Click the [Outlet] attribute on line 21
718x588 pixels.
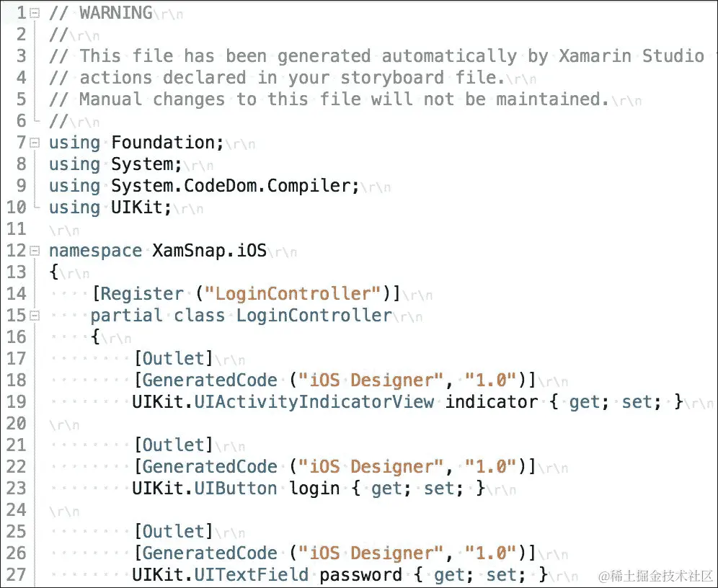pos(174,445)
